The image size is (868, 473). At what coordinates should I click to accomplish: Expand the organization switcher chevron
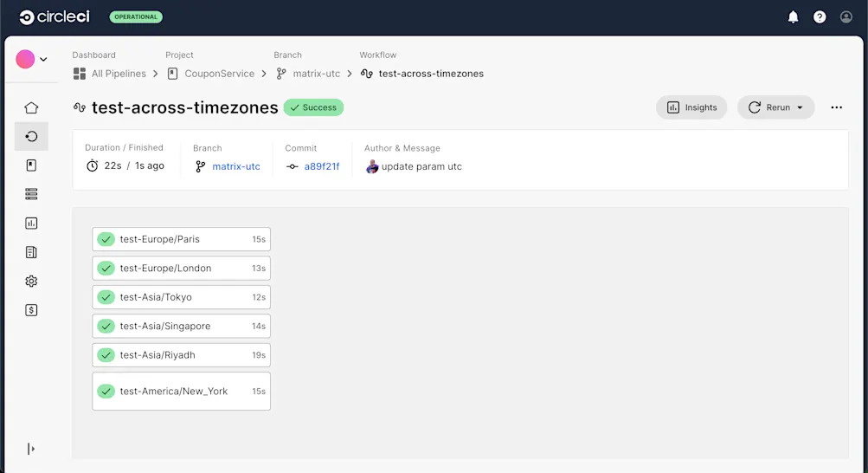(43, 59)
